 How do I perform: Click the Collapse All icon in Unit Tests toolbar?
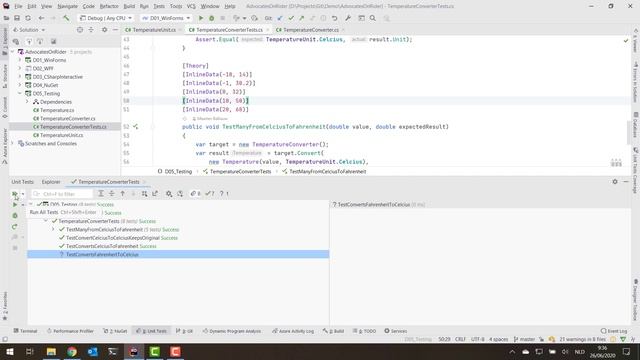click(111, 193)
